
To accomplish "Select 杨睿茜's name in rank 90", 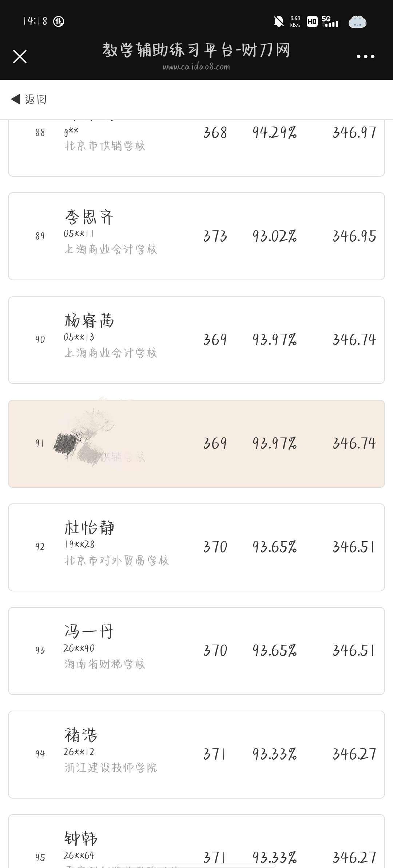I will pos(89,321).
